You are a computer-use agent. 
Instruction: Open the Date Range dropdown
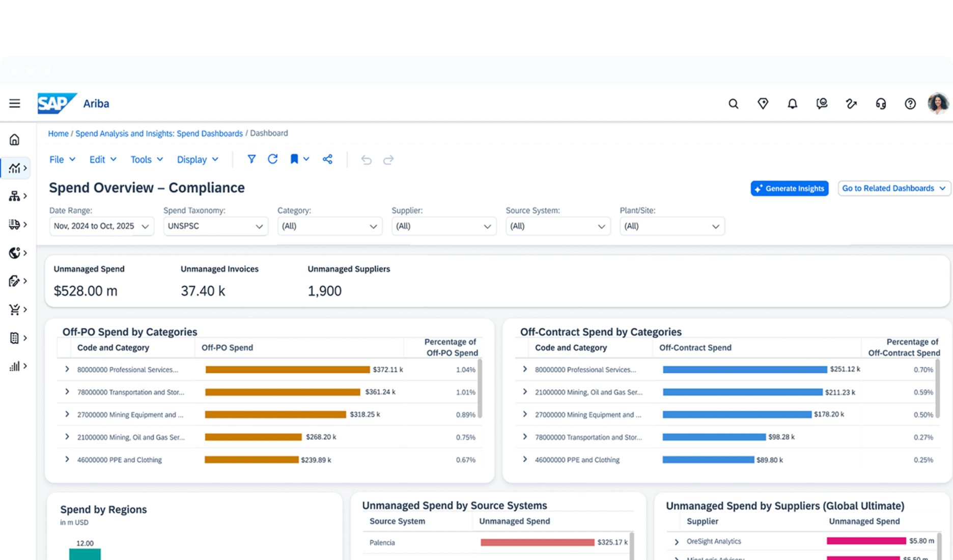click(x=101, y=226)
